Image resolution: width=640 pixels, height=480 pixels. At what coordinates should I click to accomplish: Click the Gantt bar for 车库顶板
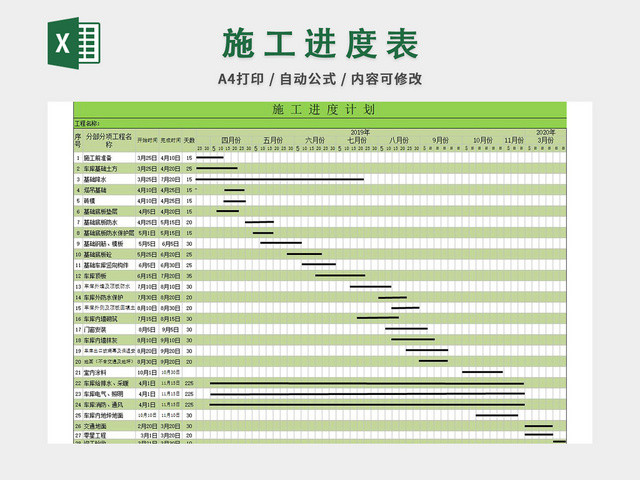pyautogui.click(x=340, y=276)
